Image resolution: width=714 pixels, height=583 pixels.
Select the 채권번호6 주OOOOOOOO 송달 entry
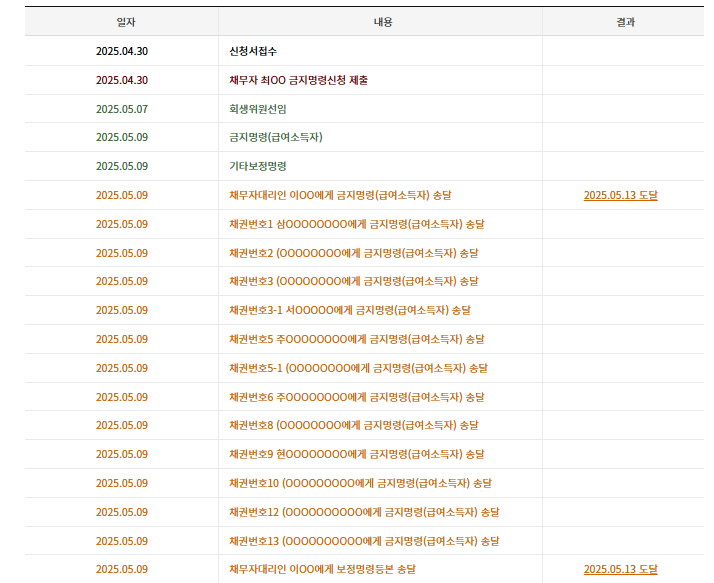(357, 397)
